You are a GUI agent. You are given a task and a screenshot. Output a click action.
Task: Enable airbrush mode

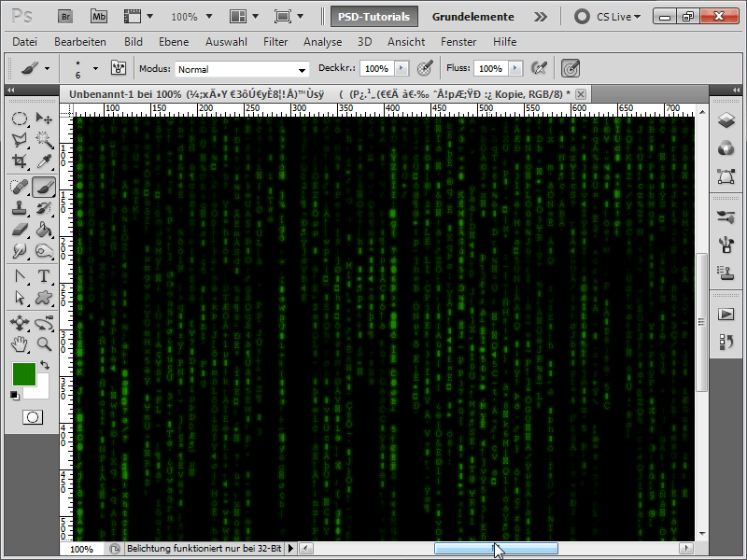coord(539,68)
